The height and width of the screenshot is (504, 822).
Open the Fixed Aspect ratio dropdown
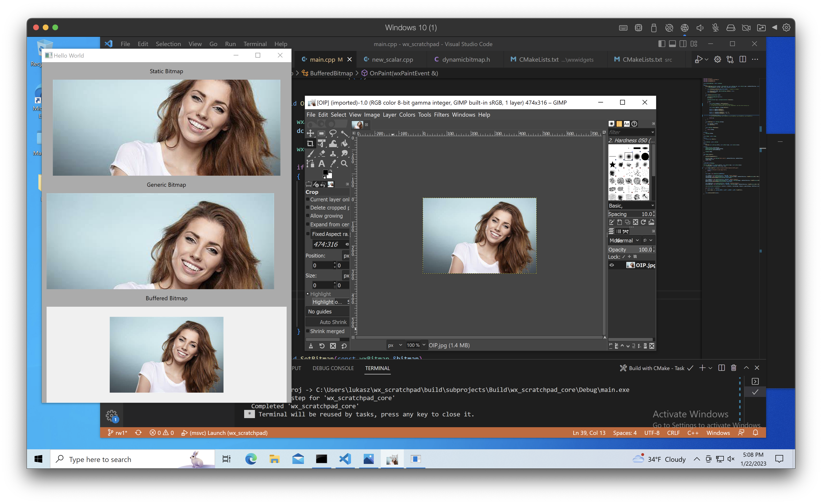pos(330,234)
